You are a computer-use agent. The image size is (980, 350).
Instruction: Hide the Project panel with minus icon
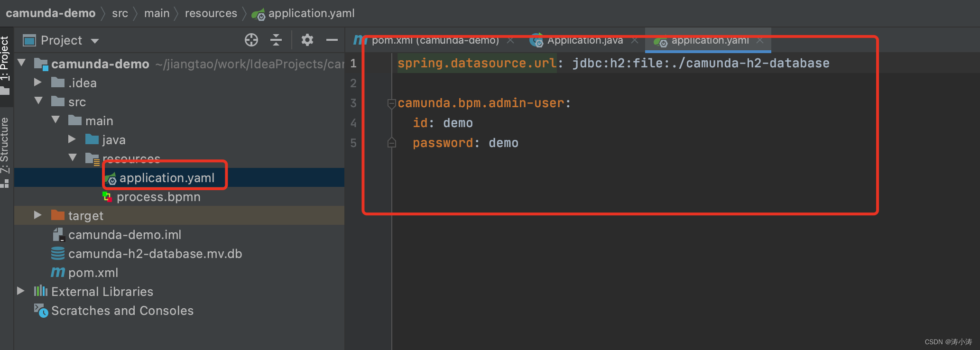click(x=332, y=40)
